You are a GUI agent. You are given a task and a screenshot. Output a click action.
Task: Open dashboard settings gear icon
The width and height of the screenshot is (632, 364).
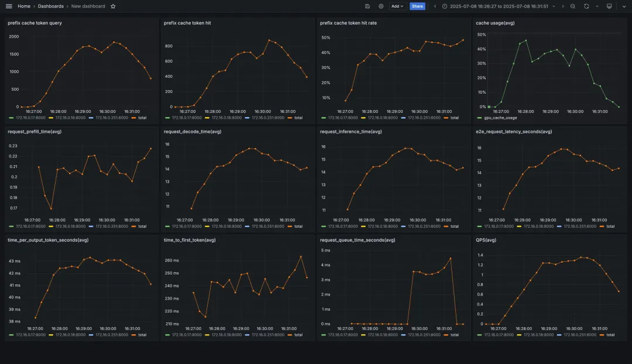tap(381, 6)
